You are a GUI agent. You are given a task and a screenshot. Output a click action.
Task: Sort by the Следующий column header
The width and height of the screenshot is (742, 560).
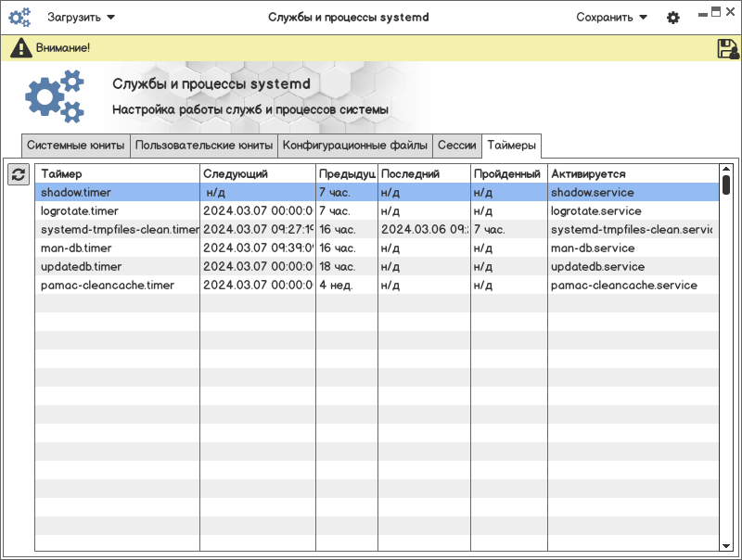tap(258, 173)
